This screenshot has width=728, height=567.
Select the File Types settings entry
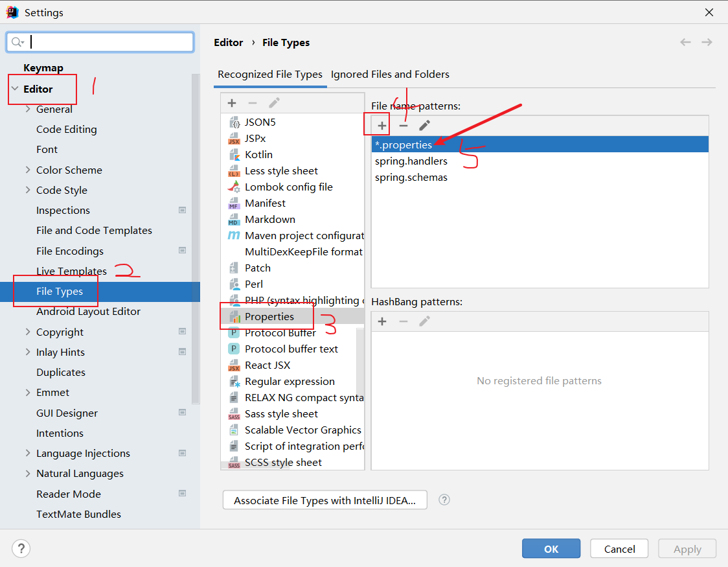100,292
